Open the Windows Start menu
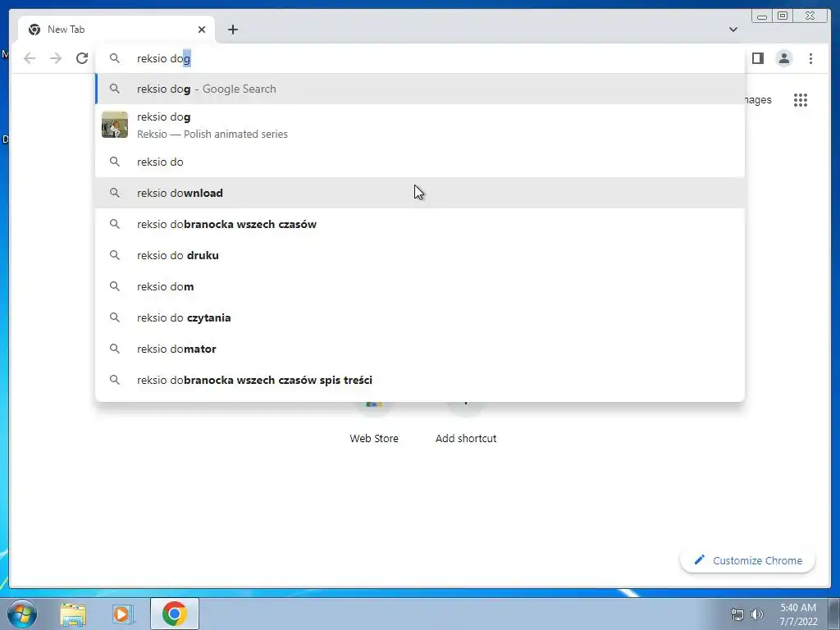Image resolution: width=840 pixels, height=630 pixels. coord(21,614)
